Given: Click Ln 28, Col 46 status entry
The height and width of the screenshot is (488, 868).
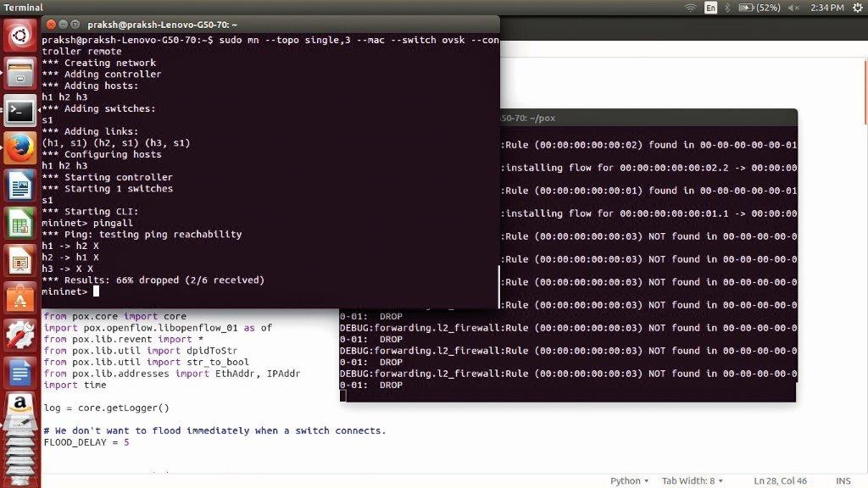Looking at the screenshot, I should [780, 481].
